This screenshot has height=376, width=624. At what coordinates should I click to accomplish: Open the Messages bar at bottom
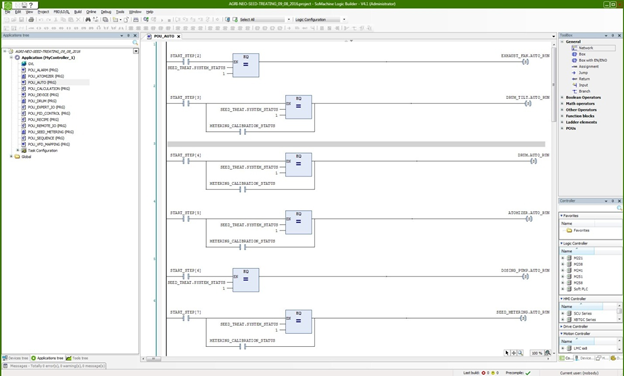[x=54, y=366]
